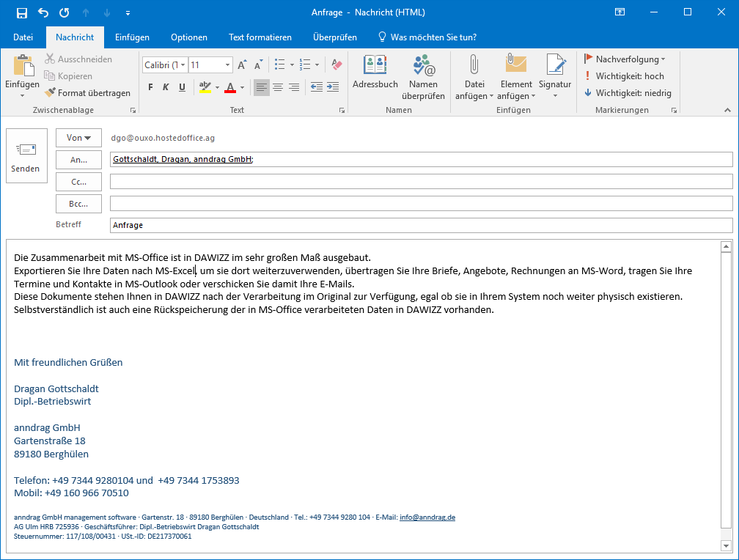Click Namen überprüfen
This screenshot has width=739, height=560.
pos(423,78)
